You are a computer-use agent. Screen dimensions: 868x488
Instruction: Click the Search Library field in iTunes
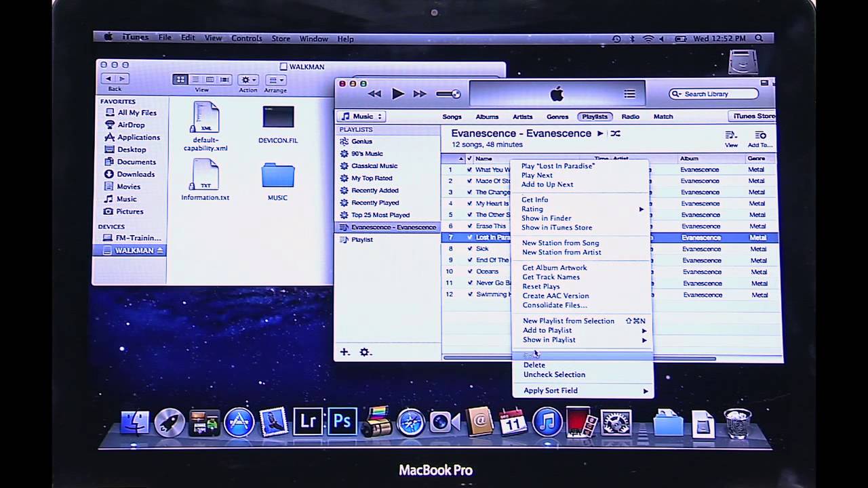713,94
